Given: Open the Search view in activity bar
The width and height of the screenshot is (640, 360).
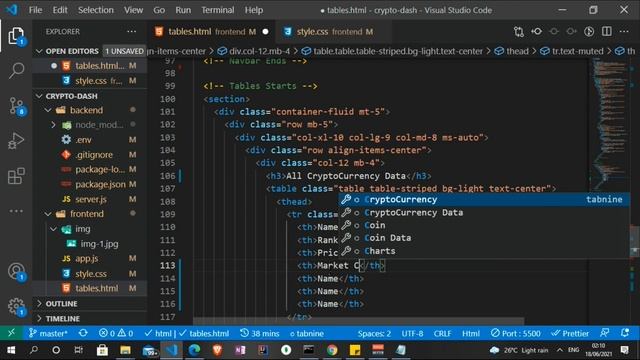Looking at the screenshot, I should pos(16,70).
